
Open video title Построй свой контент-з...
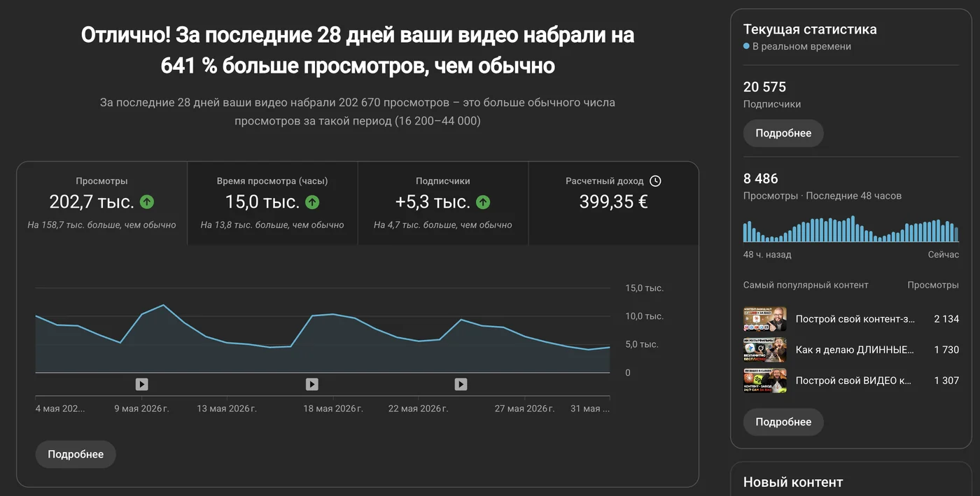click(855, 319)
